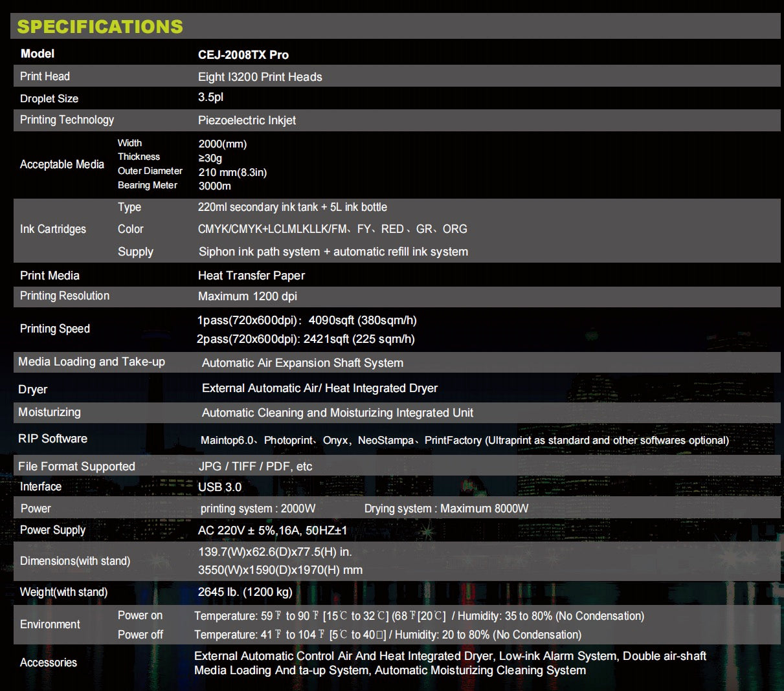Select the Drying system Maximum 8000W text
The height and width of the screenshot is (691, 784).
tap(446, 509)
